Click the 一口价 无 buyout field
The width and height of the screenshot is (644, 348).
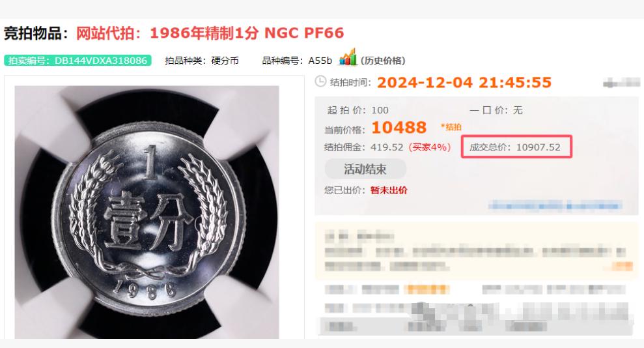[x=496, y=110]
